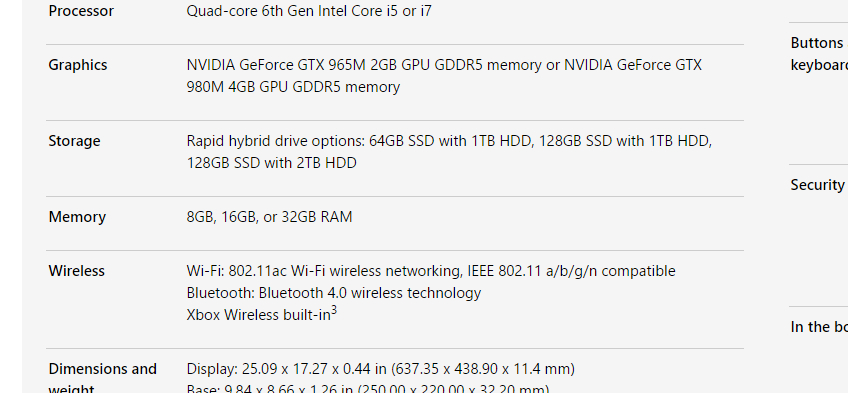The image size is (848, 393).
Task: Click the Wireless row label
Action: [77, 270]
